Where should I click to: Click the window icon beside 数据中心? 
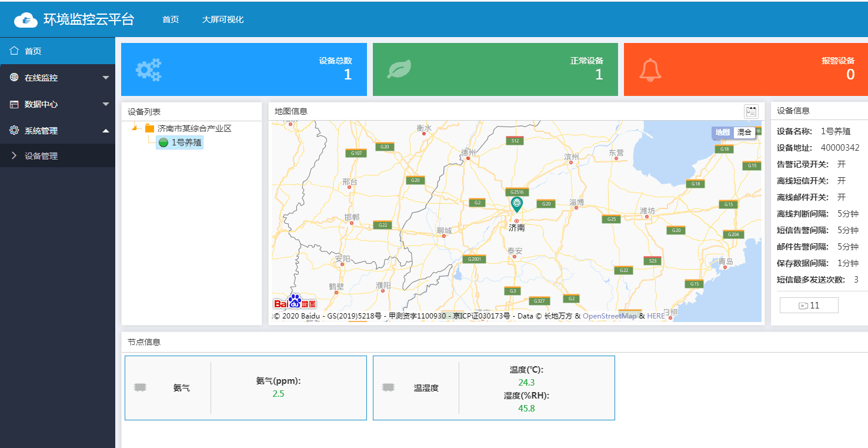[x=14, y=104]
